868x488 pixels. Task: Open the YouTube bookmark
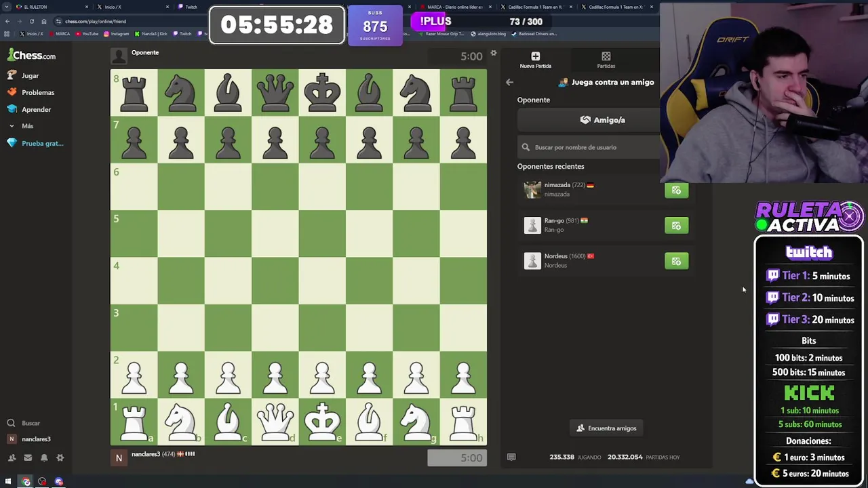[87, 33]
